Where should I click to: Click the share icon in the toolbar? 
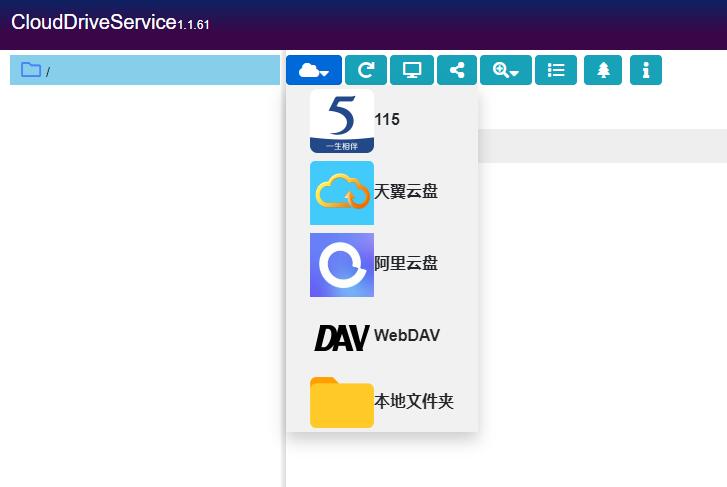457,70
